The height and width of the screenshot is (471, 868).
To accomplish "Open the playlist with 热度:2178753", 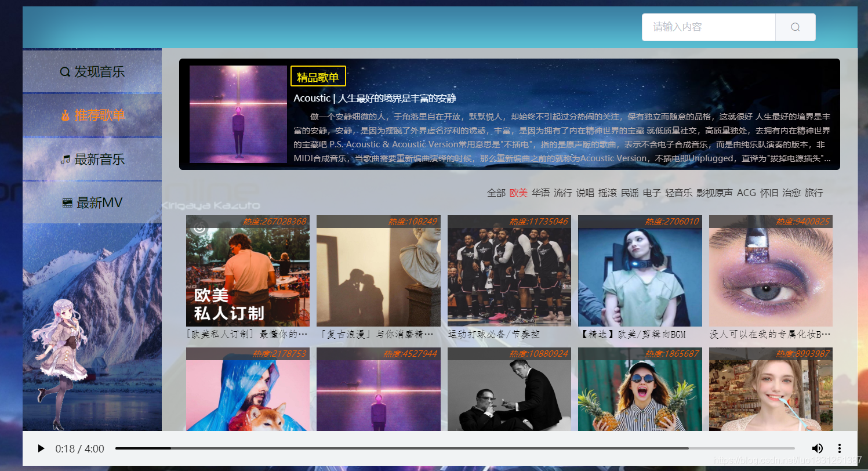I will (248, 389).
